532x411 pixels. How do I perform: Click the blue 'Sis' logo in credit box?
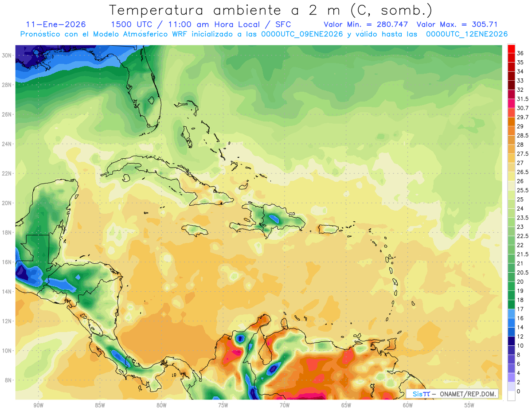pyautogui.click(x=418, y=394)
